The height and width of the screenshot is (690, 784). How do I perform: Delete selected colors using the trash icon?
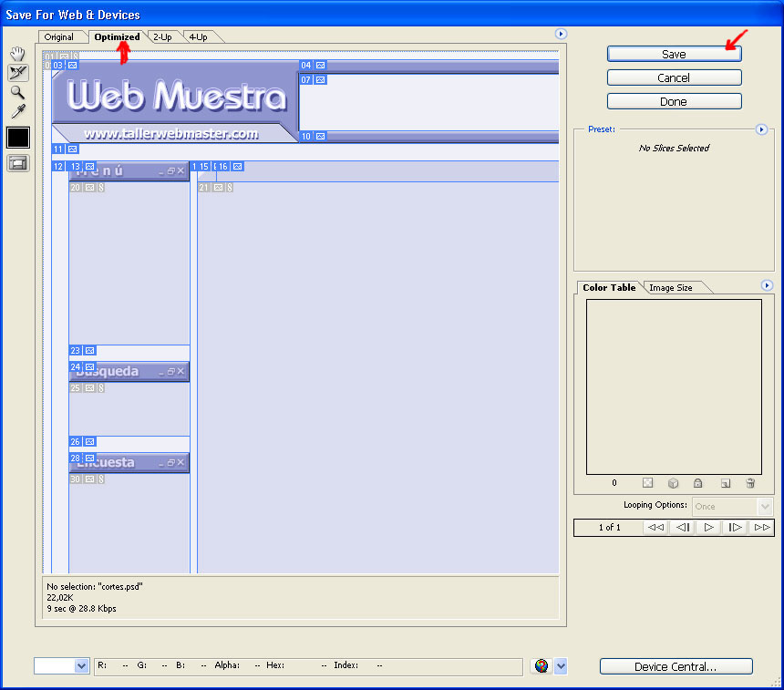coord(750,483)
